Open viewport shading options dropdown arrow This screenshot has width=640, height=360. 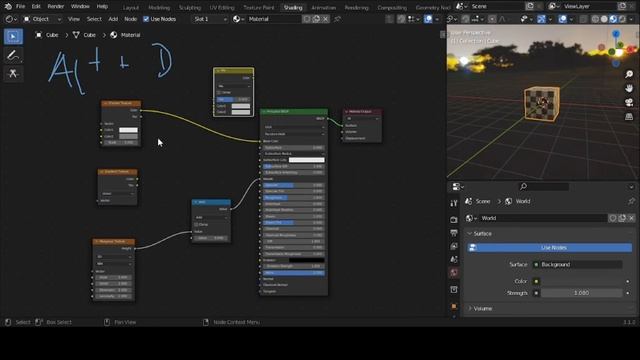(x=632, y=19)
